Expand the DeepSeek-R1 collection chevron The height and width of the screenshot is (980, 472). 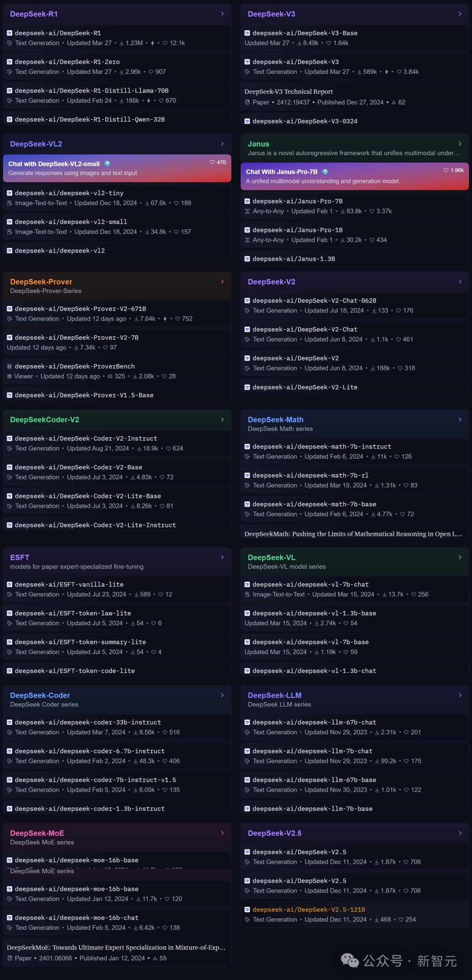coord(222,14)
